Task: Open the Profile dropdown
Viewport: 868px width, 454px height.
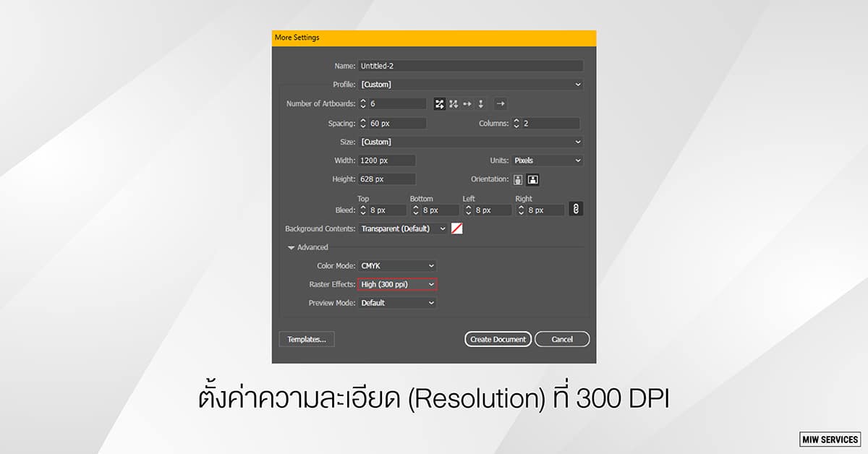Action: [471, 85]
